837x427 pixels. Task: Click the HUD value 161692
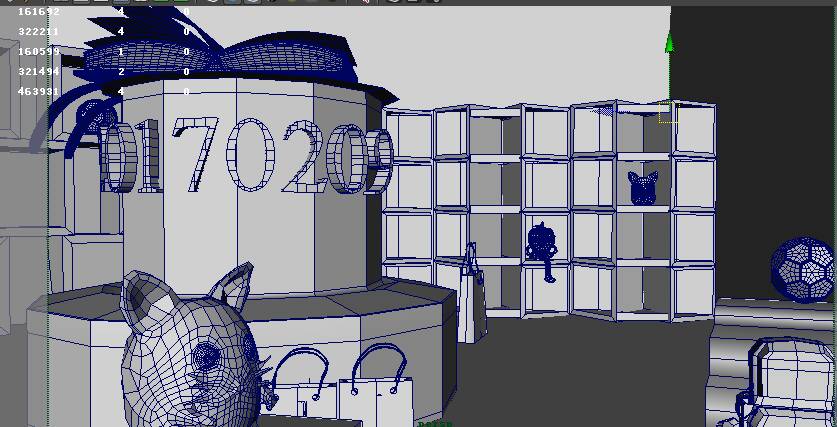(x=39, y=11)
